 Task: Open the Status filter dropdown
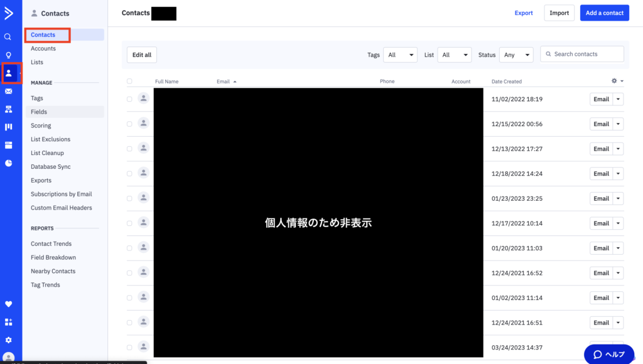(x=516, y=55)
